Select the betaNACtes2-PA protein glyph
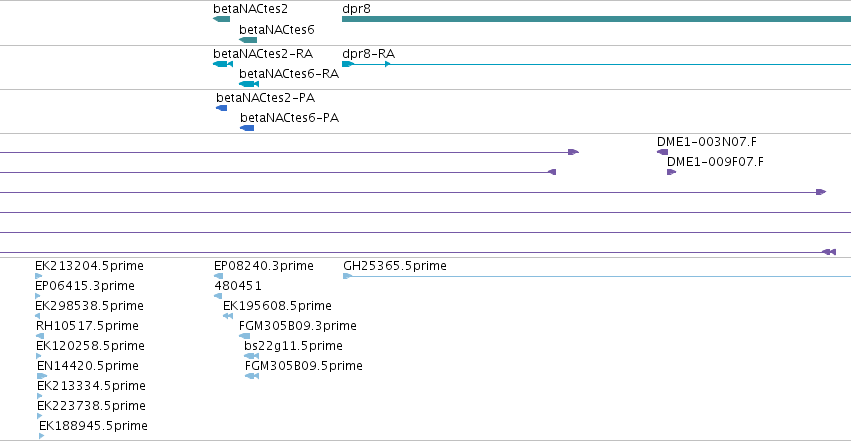 click(x=221, y=108)
